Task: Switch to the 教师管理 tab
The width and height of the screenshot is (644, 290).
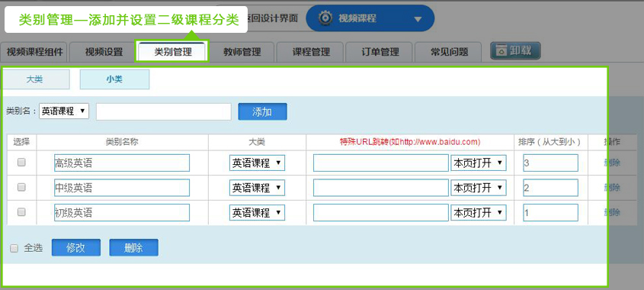Action: coord(242,52)
